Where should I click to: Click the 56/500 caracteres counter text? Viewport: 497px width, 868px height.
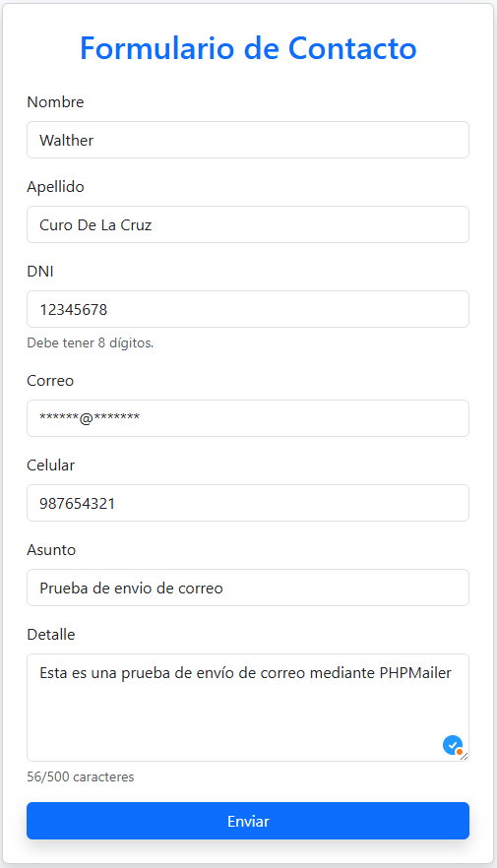(x=81, y=776)
